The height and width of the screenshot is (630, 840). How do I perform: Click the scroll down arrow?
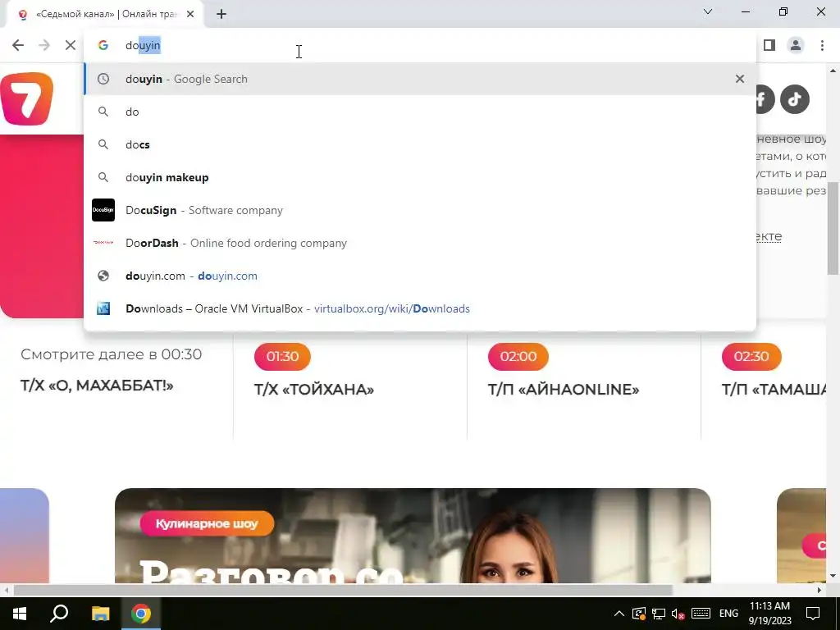833,577
